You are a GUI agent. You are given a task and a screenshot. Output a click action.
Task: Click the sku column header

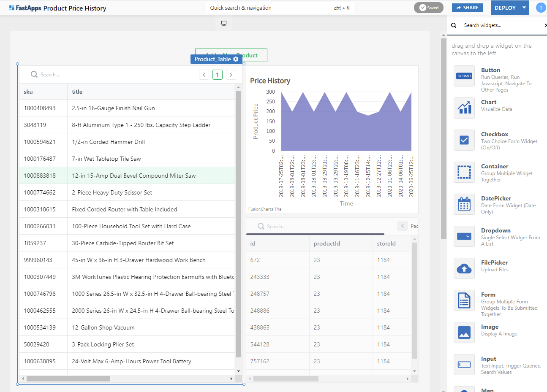[28, 92]
